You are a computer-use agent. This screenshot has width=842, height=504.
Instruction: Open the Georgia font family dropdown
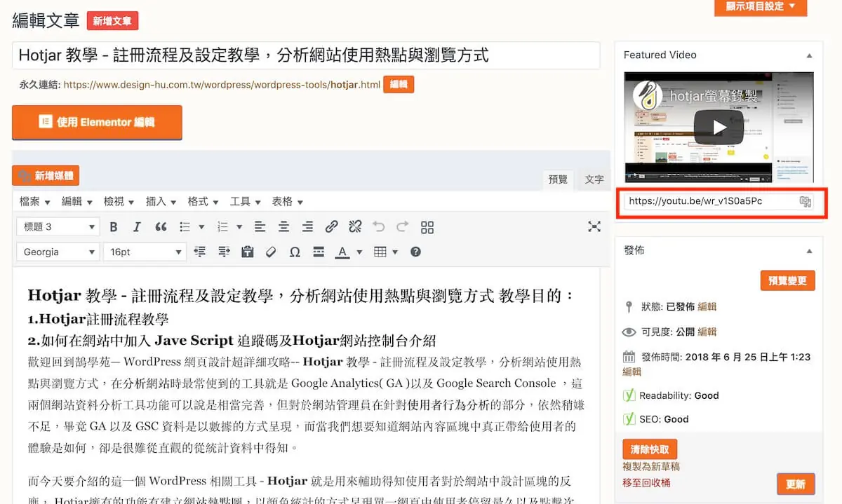[x=58, y=252]
